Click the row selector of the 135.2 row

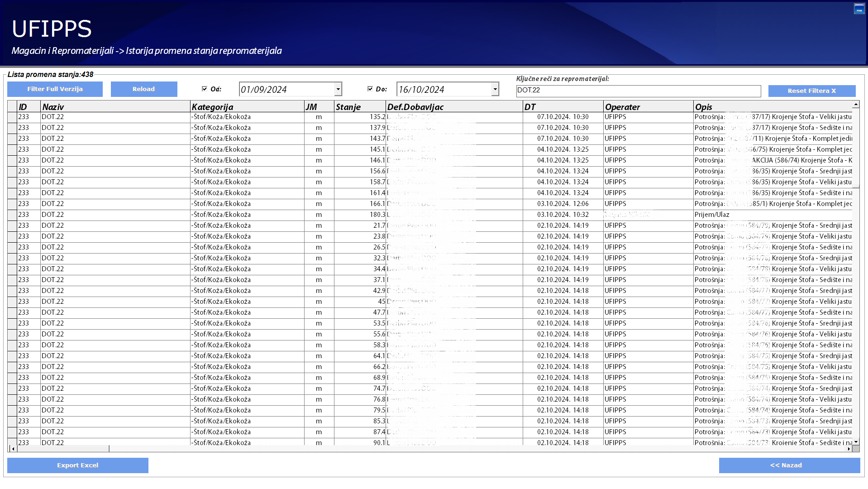[13, 117]
